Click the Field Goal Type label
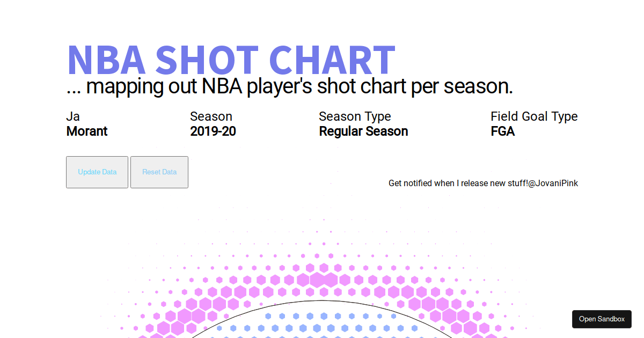644x338 pixels. point(534,116)
